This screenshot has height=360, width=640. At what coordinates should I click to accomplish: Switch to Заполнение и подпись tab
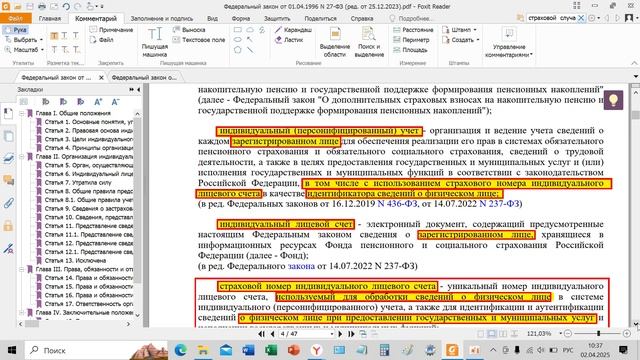pos(162,18)
